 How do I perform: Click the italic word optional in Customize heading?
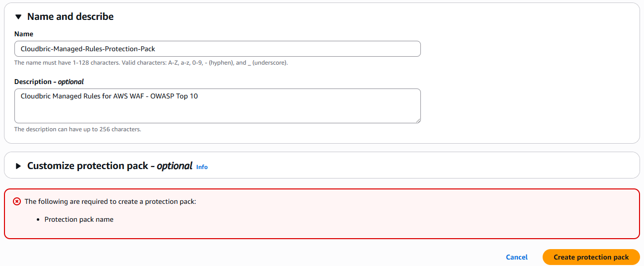pyautogui.click(x=174, y=166)
